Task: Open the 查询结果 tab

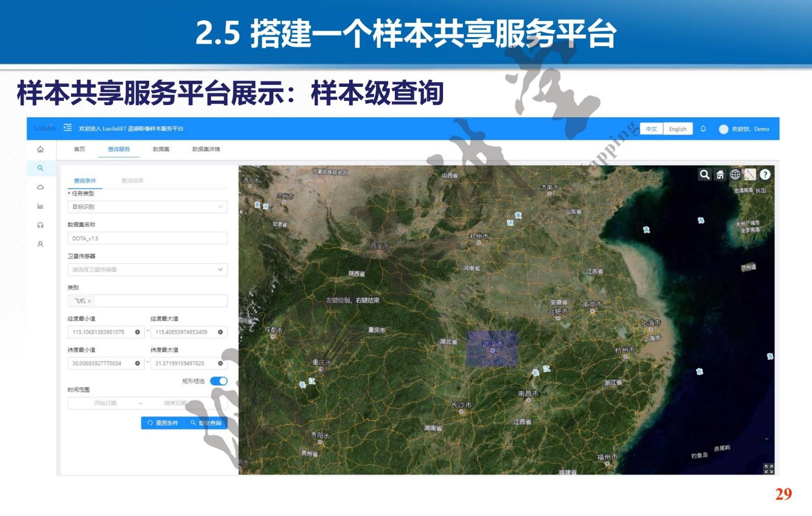Action: [x=132, y=181]
